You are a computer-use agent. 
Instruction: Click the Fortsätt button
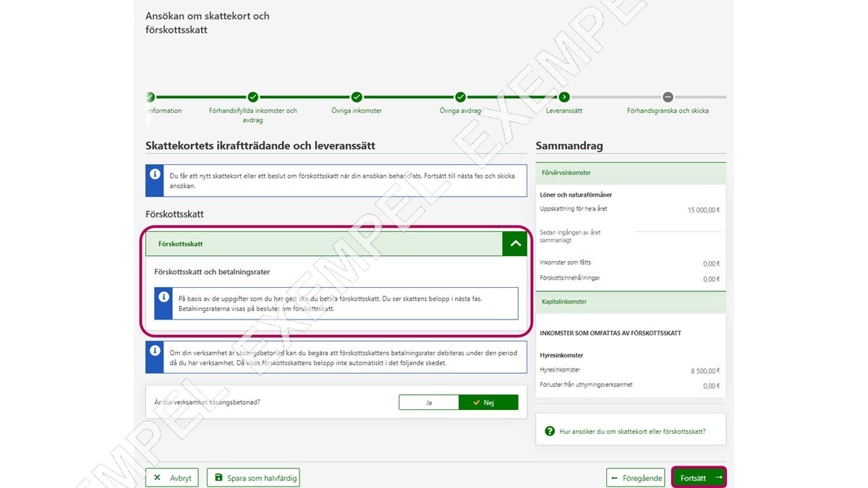click(699, 478)
